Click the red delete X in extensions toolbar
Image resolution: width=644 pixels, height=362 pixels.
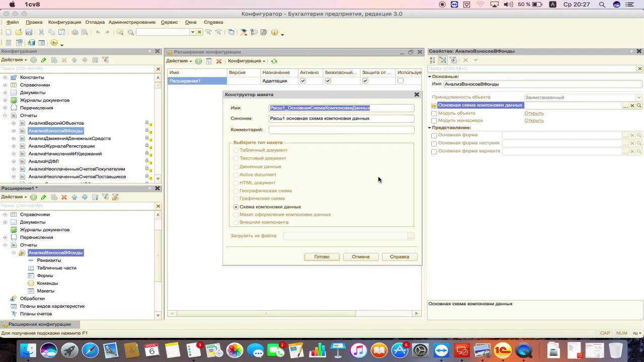tap(219, 61)
